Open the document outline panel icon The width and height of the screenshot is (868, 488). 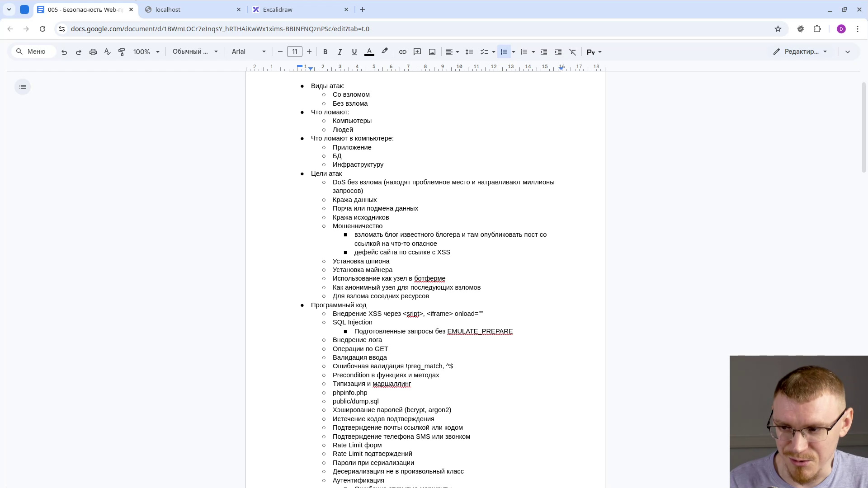pyautogui.click(x=23, y=87)
